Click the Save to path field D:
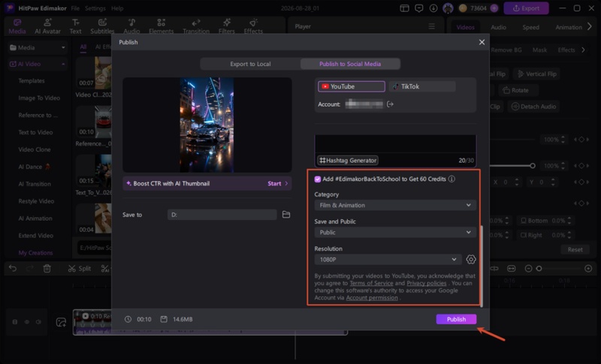 coord(222,215)
